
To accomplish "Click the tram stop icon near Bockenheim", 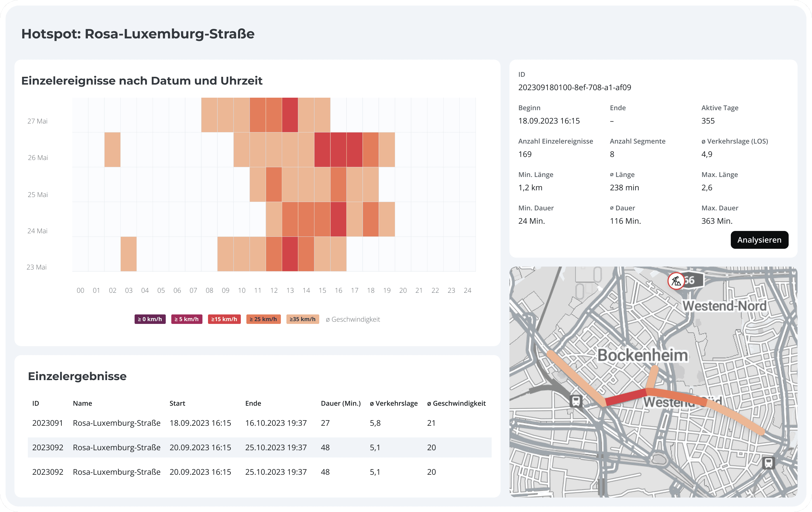I will point(576,401).
